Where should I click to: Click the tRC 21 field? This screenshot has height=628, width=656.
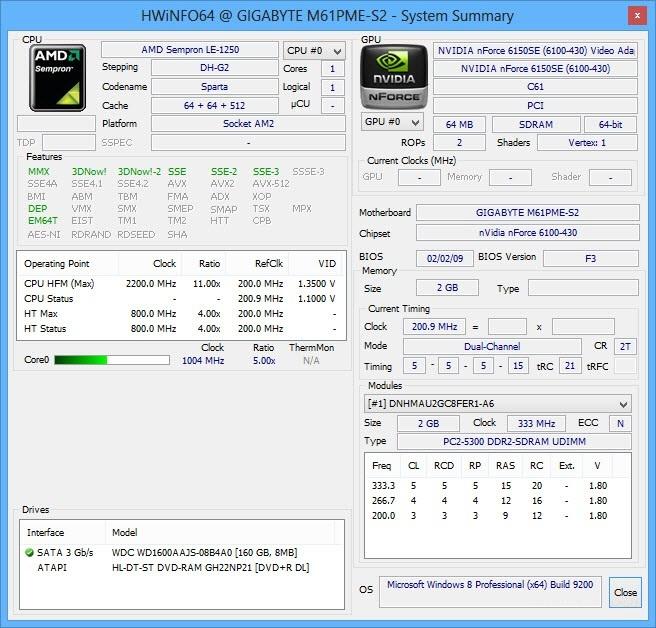click(570, 366)
